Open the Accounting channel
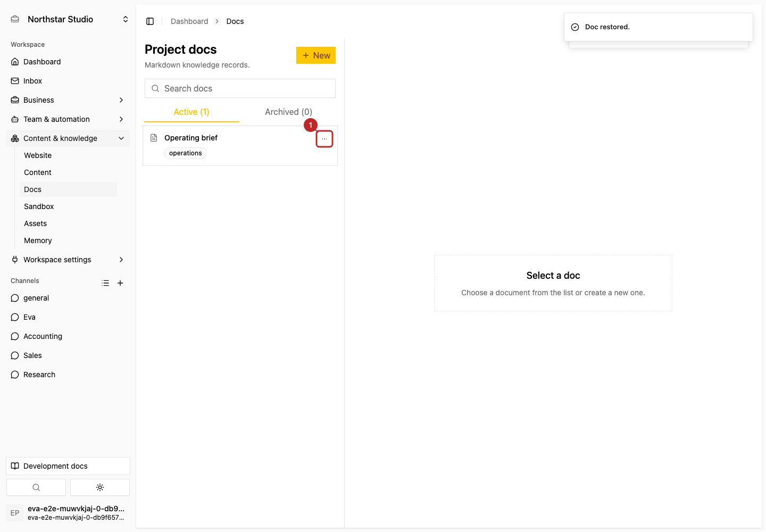The image size is (766, 532). pyautogui.click(x=68, y=336)
